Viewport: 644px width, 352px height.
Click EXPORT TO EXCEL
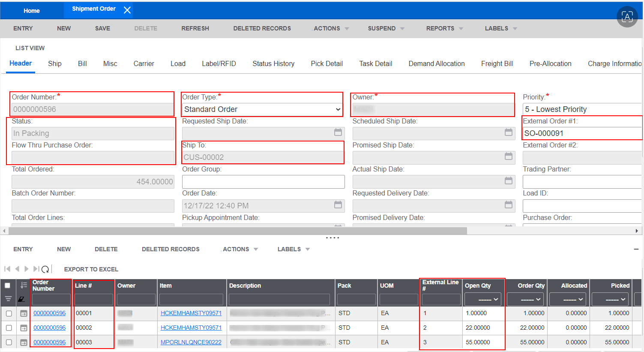coord(91,269)
